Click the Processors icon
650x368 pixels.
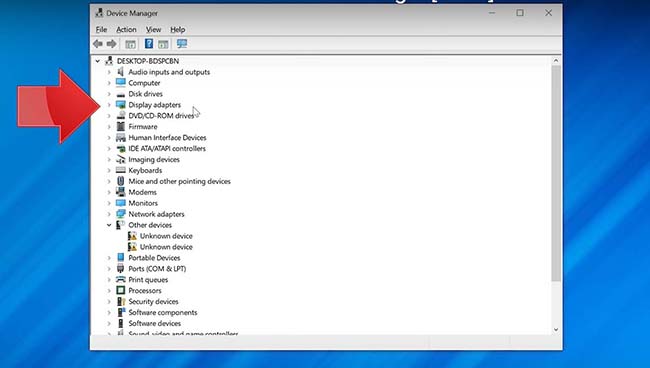(x=121, y=290)
